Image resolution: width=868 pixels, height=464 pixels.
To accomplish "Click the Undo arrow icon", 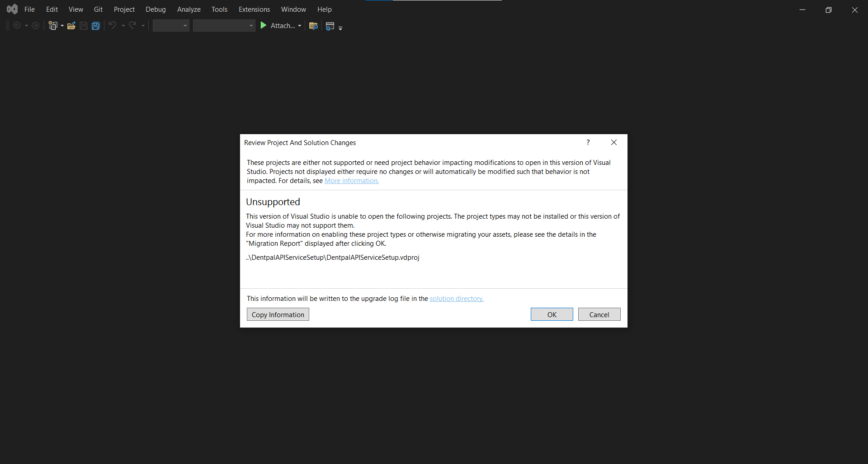I will click(x=113, y=25).
